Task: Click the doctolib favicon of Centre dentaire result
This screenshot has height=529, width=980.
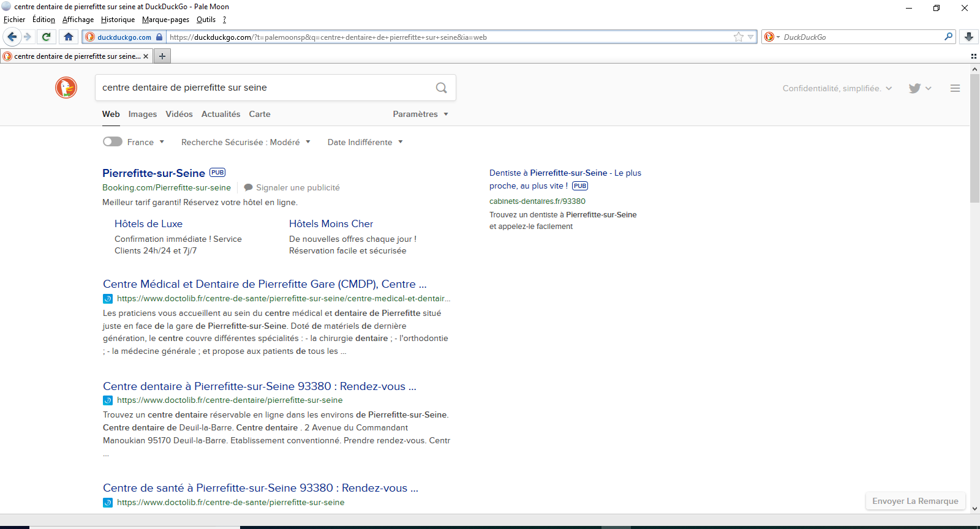Action: tap(108, 400)
